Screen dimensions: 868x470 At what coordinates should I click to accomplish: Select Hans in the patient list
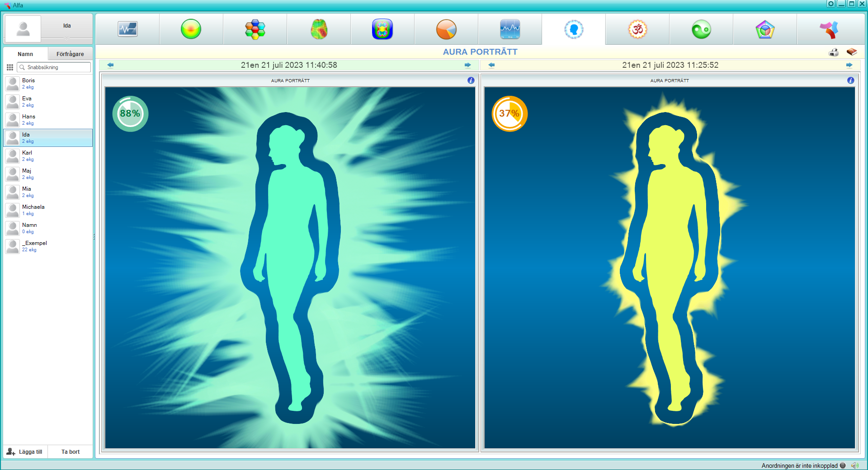(48, 120)
